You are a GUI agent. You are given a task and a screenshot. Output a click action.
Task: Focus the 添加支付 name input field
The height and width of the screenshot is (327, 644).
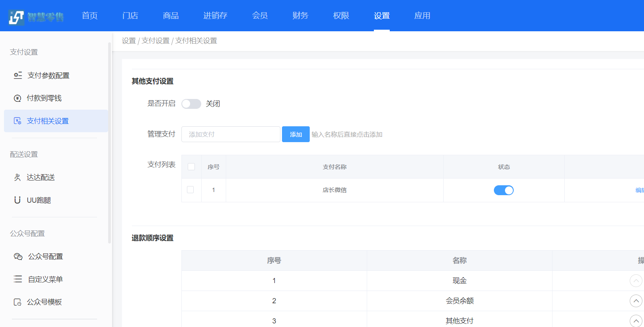tap(231, 134)
